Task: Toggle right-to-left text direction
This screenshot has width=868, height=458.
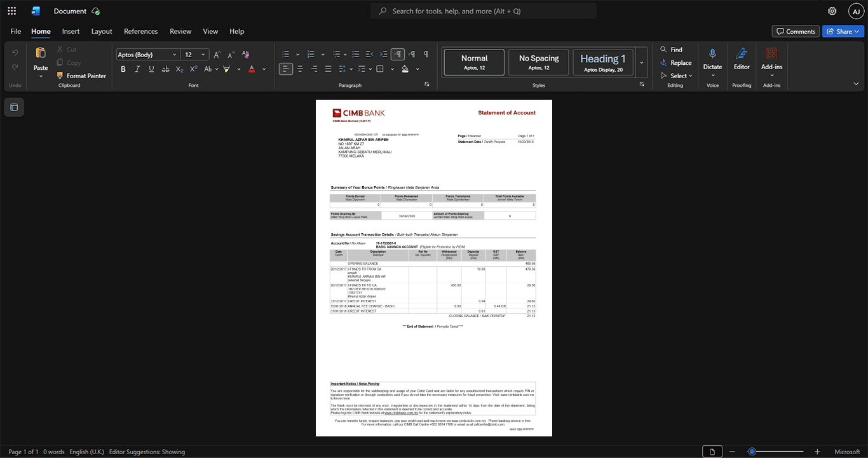Action: (412, 55)
